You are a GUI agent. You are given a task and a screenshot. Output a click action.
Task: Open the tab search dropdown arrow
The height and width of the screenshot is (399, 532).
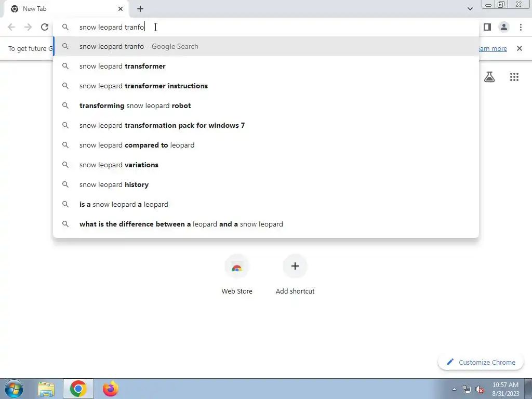470,9
